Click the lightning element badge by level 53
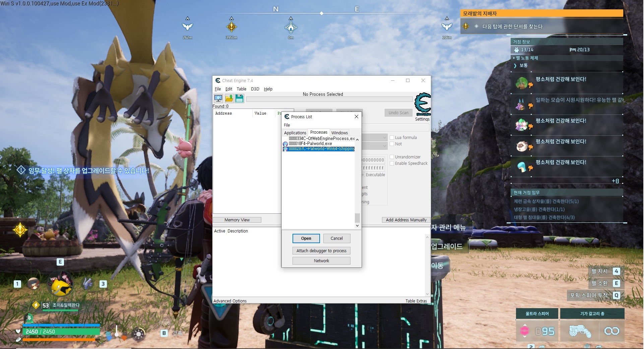Viewport: 644px width, 349px height. point(36,305)
